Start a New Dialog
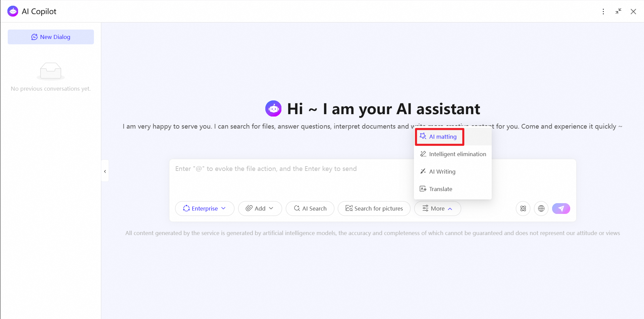 (x=51, y=37)
